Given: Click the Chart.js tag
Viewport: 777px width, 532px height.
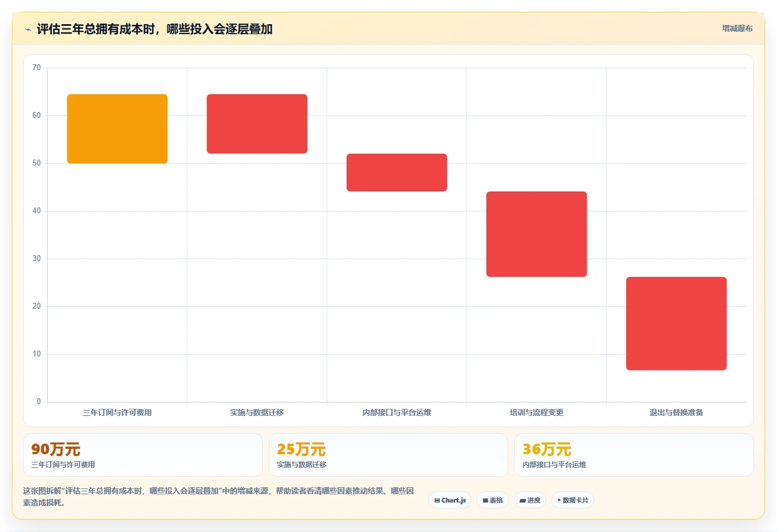Looking at the screenshot, I should [450, 500].
